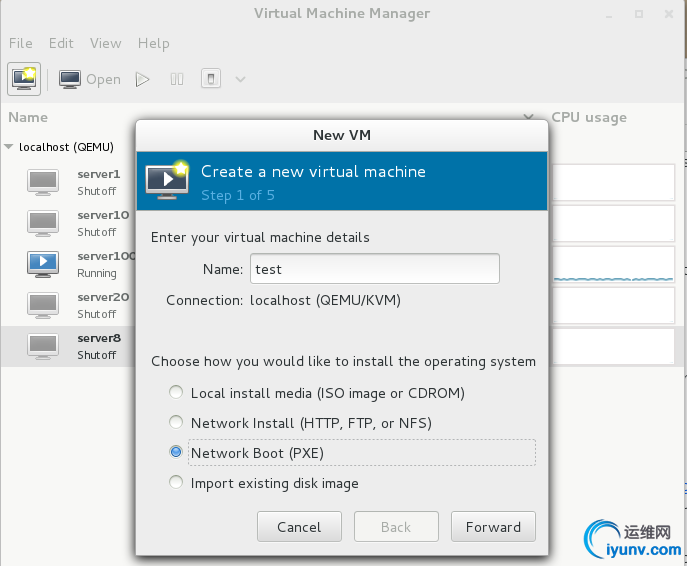Click the Pause toolbar icon
This screenshot has height=566, width=687.
pos(177,79)
